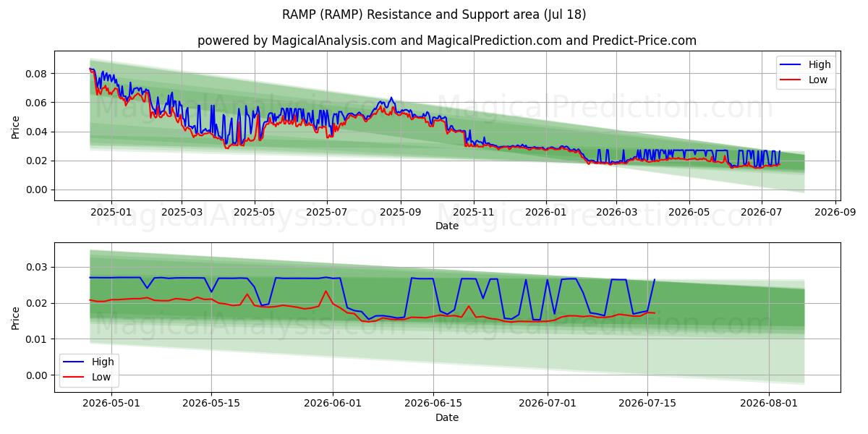This screenshot has width=868, height=434.
Task: Click the 'Price' axis label of the top chart
Action: (x=15, y=126)
